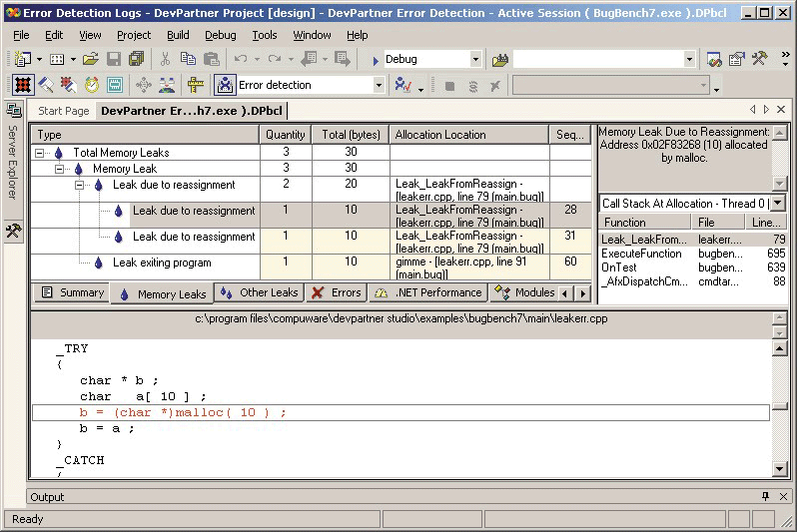
Task: Select ExecuteFunction in call stack list
Action: click(641, 255)
